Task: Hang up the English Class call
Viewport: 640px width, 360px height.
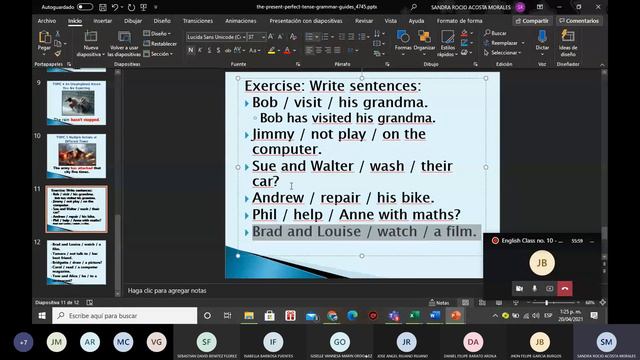Action: pyautogui.click(x=565, y=289)
